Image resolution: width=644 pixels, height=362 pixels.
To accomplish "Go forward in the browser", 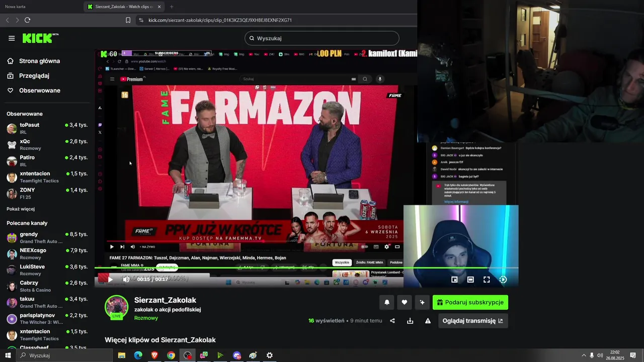I will (17, 20).
